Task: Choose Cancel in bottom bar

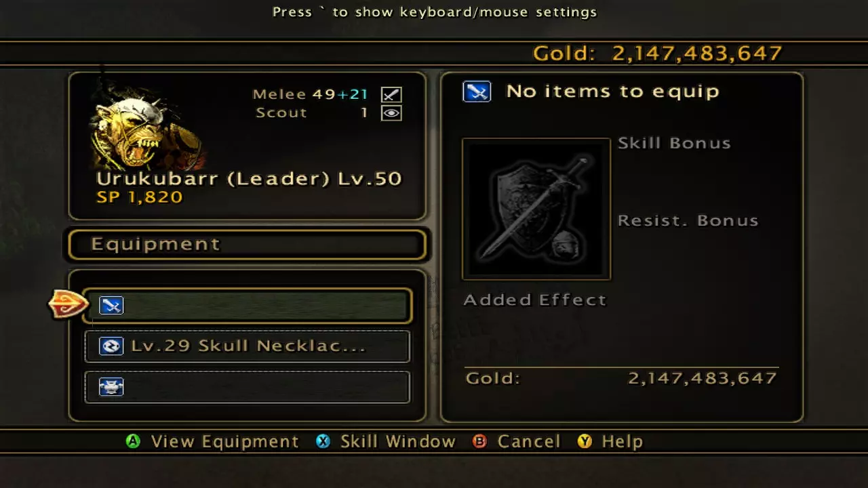Action: point(529,442)
